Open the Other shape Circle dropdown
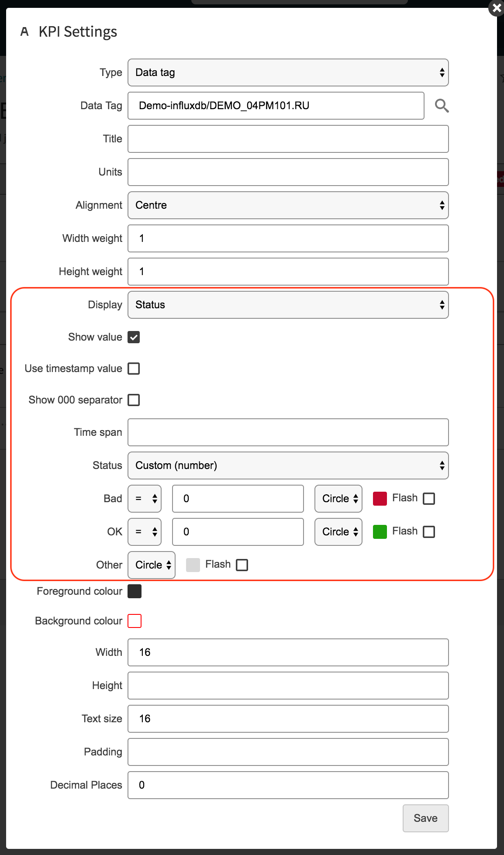The width and height of the screenshot is (504, 855). 152,565
